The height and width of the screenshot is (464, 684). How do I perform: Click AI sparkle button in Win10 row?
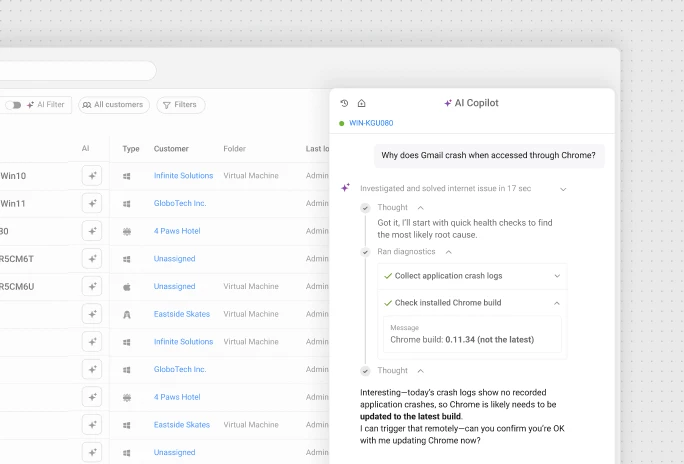point(92,176)
